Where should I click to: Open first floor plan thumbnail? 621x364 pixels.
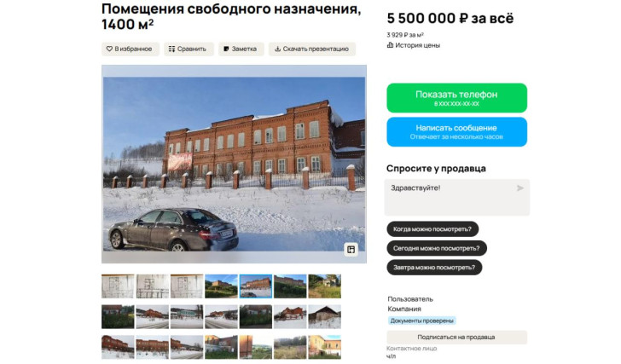tap(118, 286)
